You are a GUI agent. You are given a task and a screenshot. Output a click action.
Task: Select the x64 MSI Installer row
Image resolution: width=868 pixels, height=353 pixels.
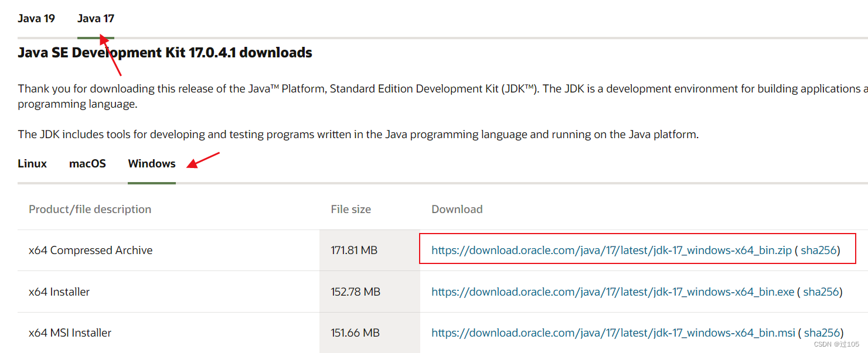pos(70,332)
